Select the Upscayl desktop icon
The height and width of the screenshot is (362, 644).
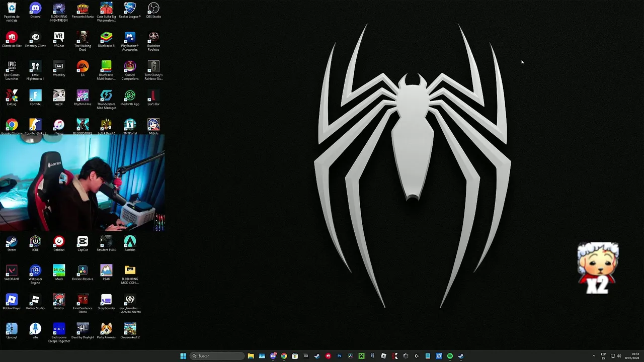[12, 331]
